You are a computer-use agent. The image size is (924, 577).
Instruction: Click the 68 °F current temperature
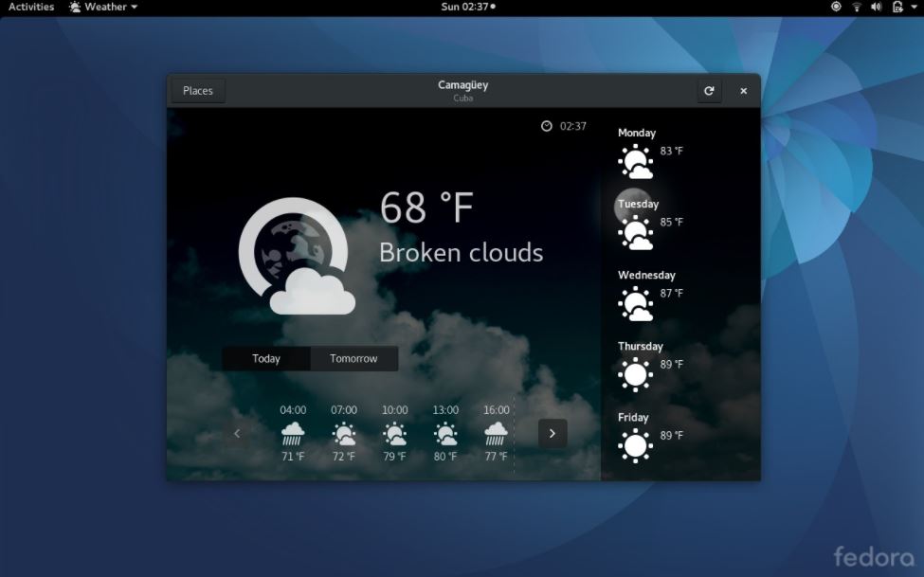(426, 207)
